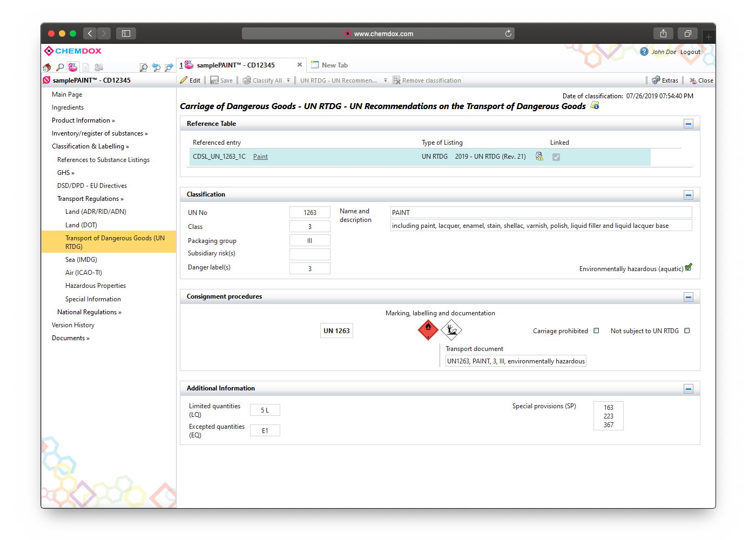Click the UN No field showing 1263
756x540 pixels.
[x=310, y=213]
